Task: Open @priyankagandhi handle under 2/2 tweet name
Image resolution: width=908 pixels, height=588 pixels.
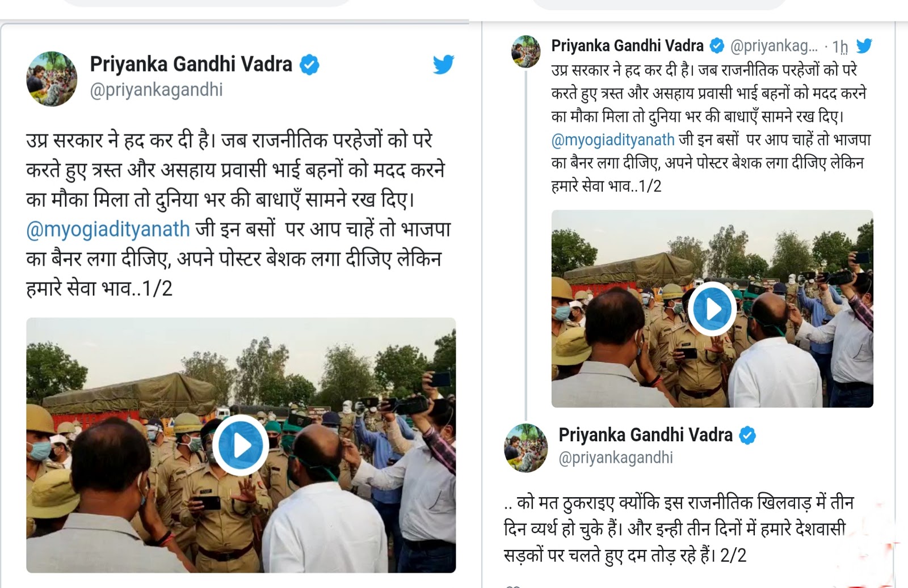Action: tap(616, 458)
